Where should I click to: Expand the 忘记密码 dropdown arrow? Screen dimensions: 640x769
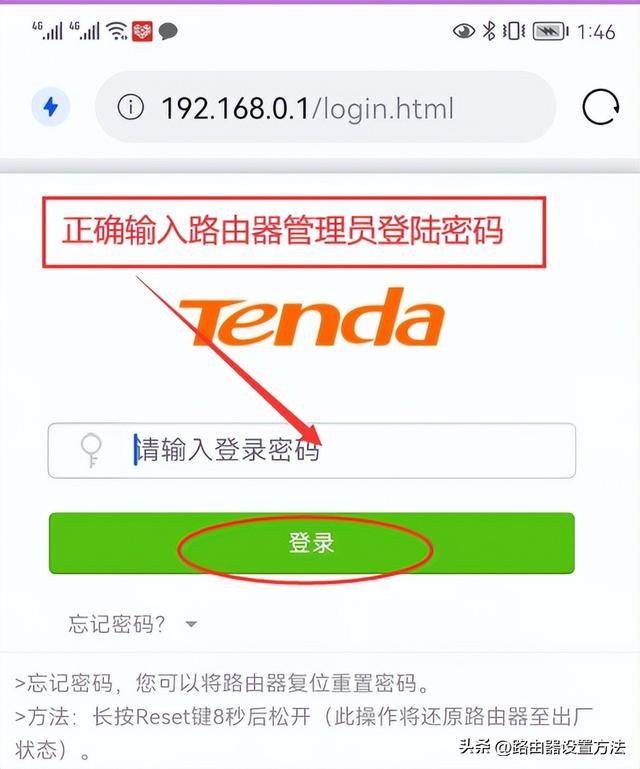191,624
